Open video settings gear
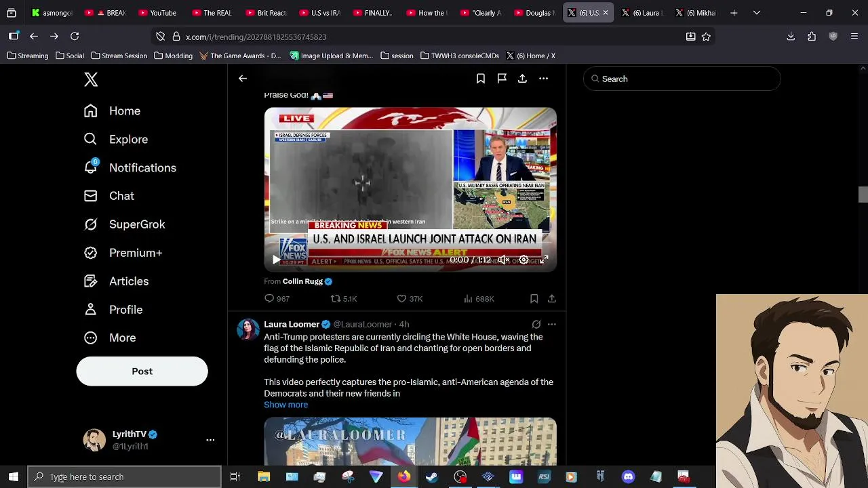Screen dimensions: 868x488 pyautogui.click(x=524, y=260)
